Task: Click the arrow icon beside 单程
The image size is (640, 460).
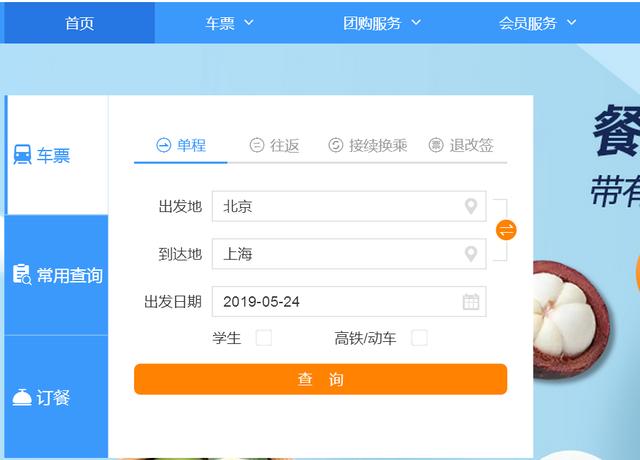Action: tap(164, 145)
